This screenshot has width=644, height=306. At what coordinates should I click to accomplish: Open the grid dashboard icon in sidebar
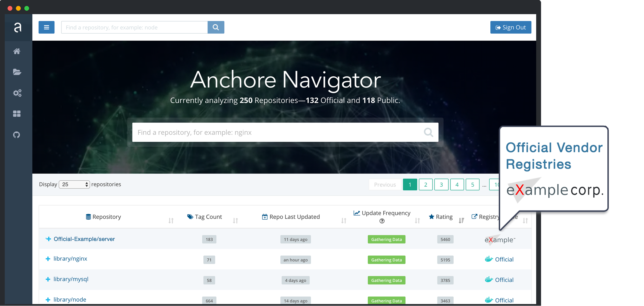click(17, 114)
